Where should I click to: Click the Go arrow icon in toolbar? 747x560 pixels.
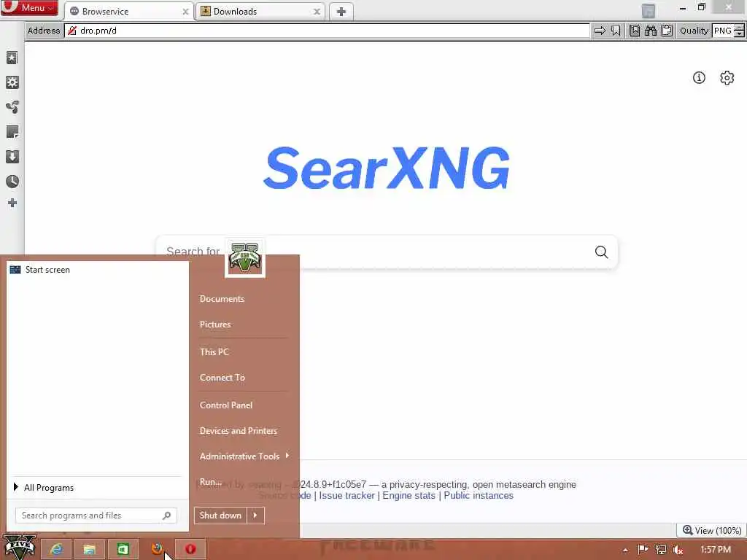pos(600,31)
